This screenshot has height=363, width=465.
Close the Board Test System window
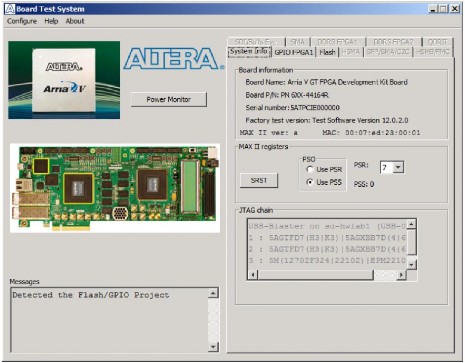pos(455,9)
